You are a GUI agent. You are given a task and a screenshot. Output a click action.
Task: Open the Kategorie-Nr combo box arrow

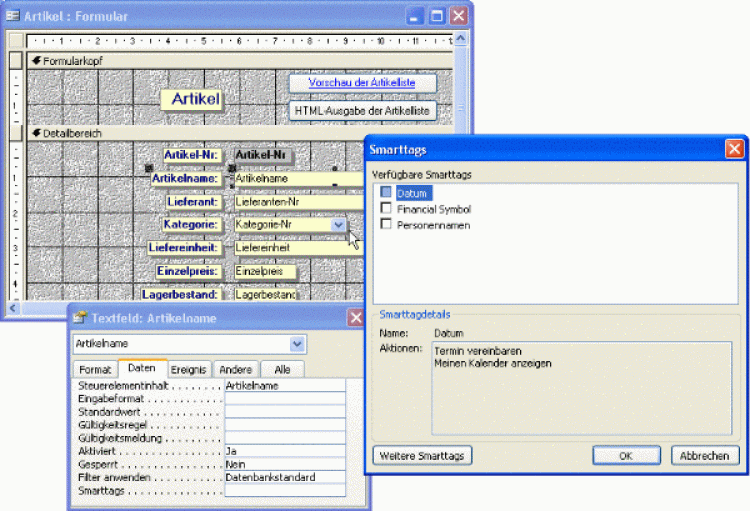tap(338, 225)
